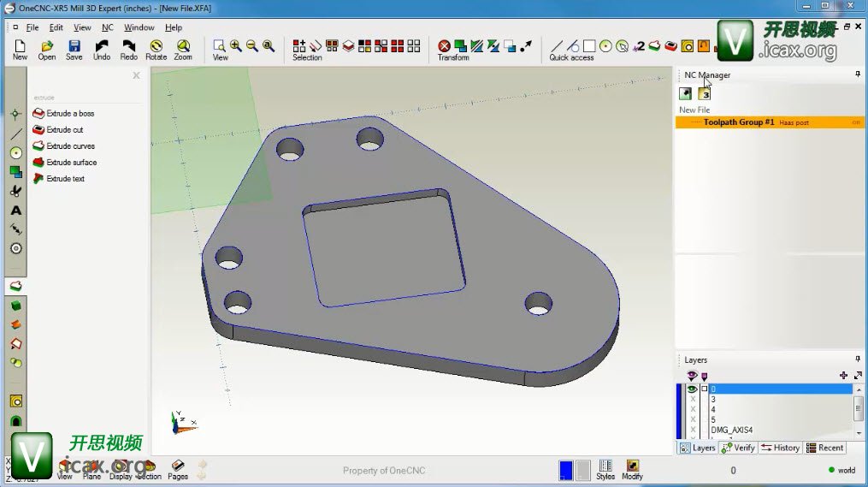Screen dimensions: 868x487
Task: Select the scissors trim tool in sidebar
Action: pos(15,191)
